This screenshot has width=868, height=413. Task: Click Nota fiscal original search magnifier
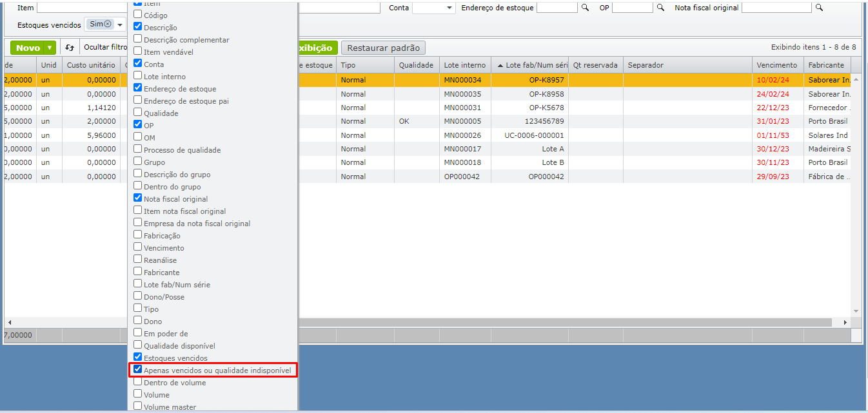point(819,8)
